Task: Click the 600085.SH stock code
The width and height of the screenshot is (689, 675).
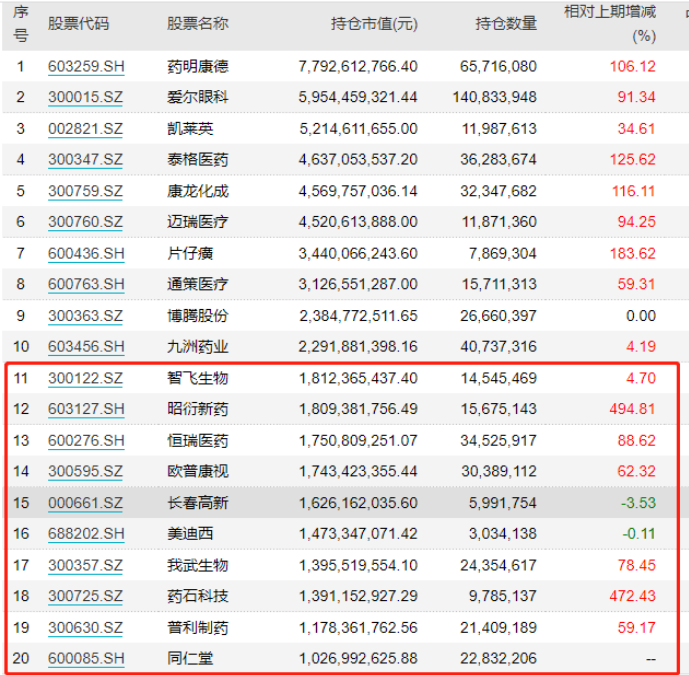Action: coord(86,658)
